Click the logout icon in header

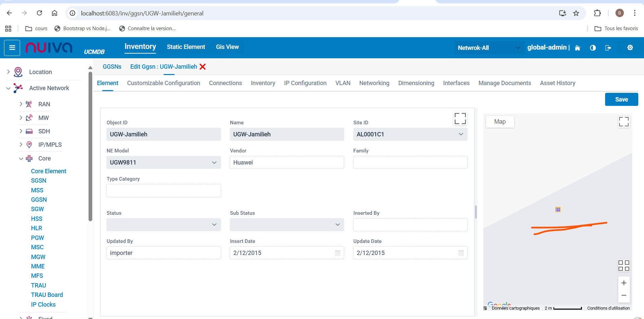(x=608, y=48)
